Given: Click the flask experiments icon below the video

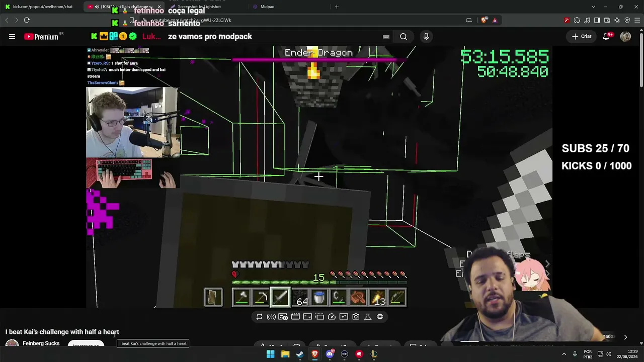Looking at the screenshot, I should [368, 317].
